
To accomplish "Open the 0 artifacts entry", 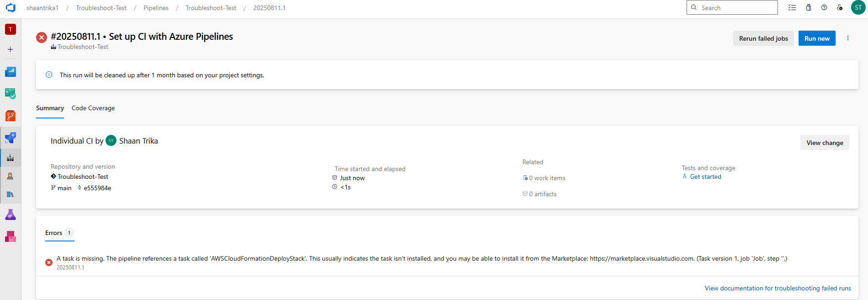I will coord(543,194).
